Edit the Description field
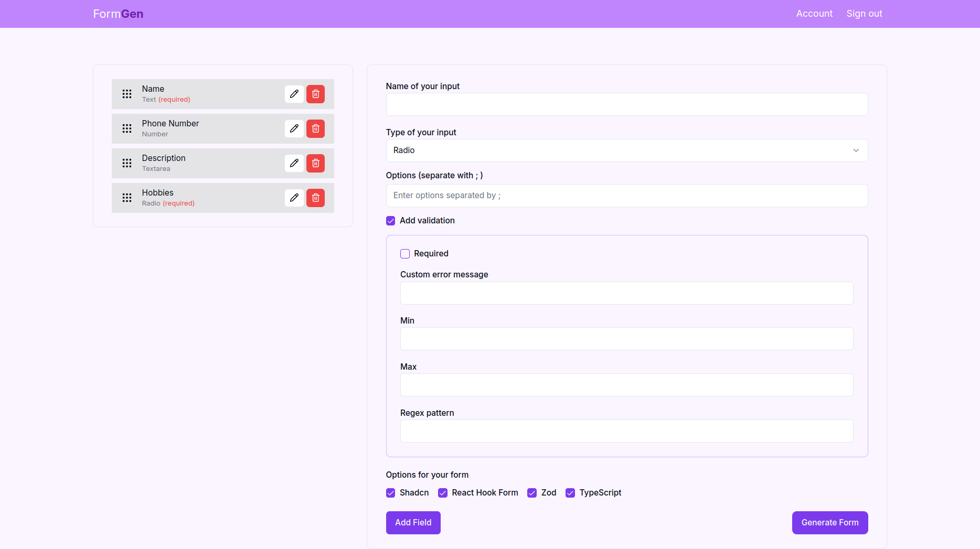Image resolution: width=980 pixels, height=549 pixels. coord(294,163)
